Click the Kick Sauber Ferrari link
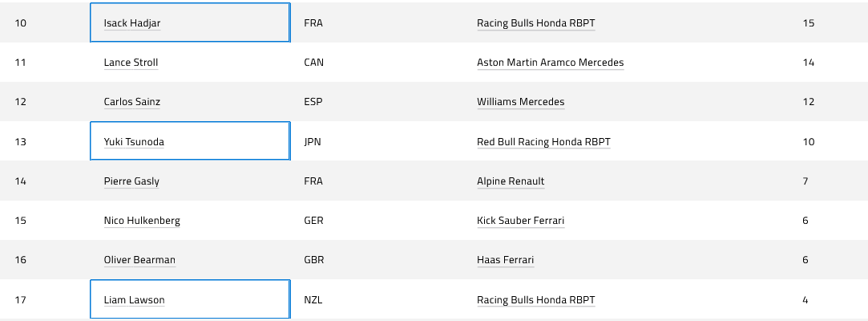Image resolution: width=868 pixels, height=321 pixels. (x=521, y=221)
